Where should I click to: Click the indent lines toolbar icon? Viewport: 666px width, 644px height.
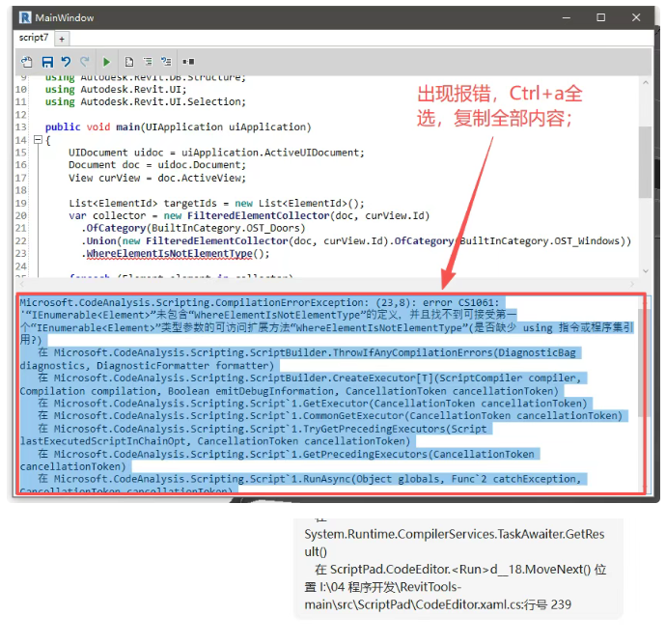148,61
